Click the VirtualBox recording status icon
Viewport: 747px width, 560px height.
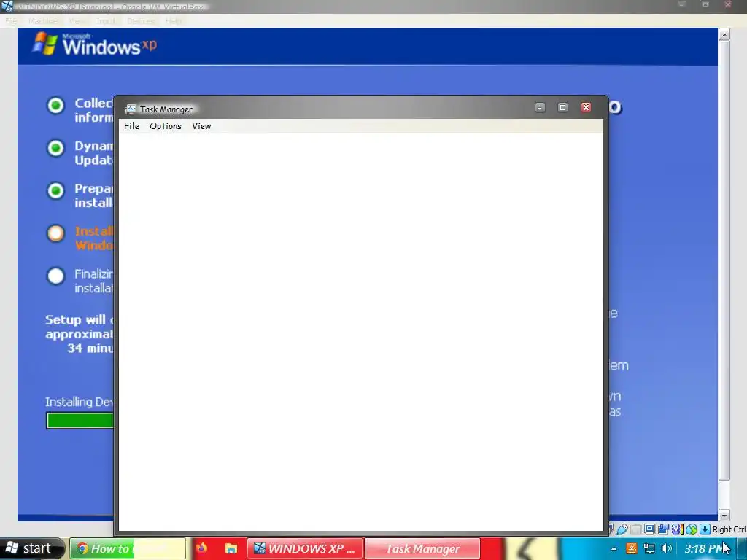(x=663, y=529)
